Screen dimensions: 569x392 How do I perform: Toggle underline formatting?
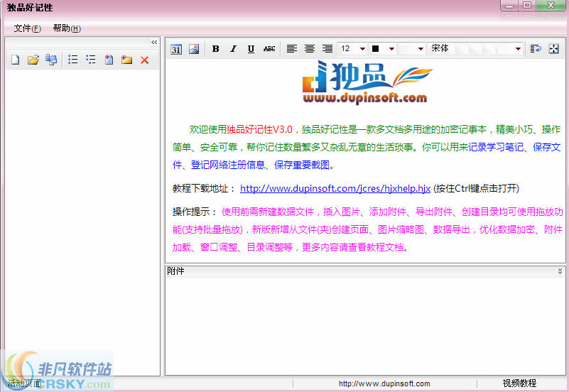[x=251, y=48]
